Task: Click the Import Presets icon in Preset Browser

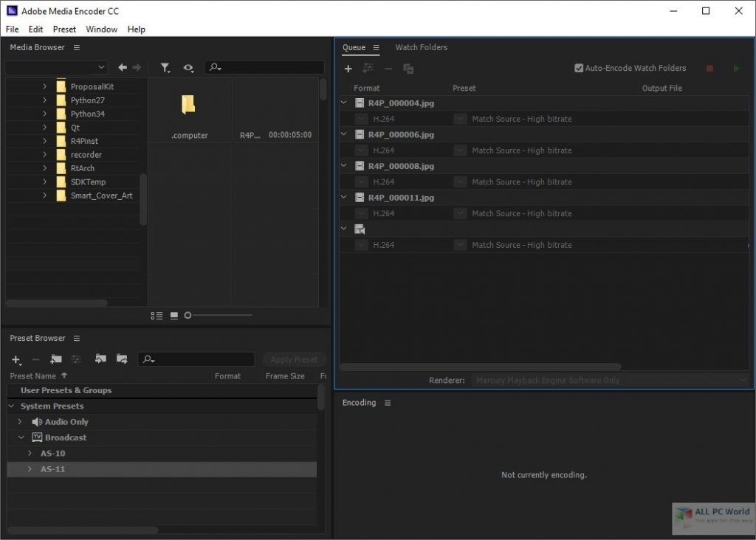Action: coord(100,359)
